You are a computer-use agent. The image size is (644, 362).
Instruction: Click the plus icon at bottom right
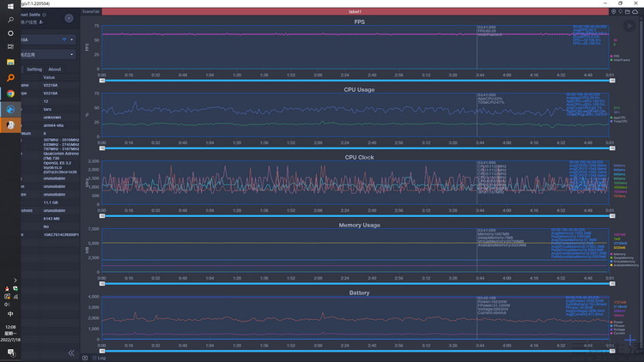[630, 340]
